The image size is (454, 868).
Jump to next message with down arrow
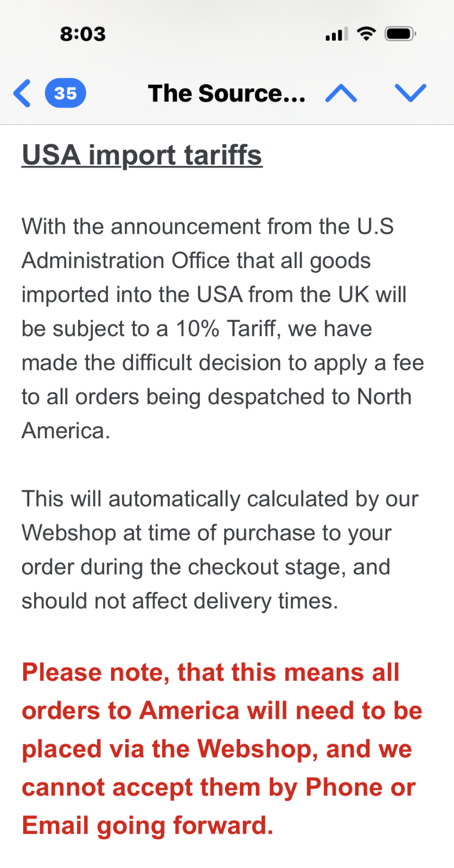(411, 93)
